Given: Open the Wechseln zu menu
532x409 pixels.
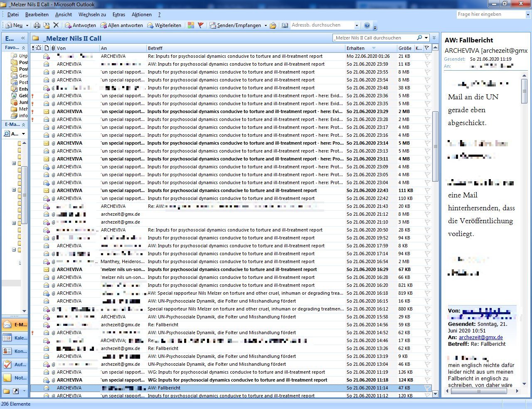Looking at the screenshot, I should [92, 15].
